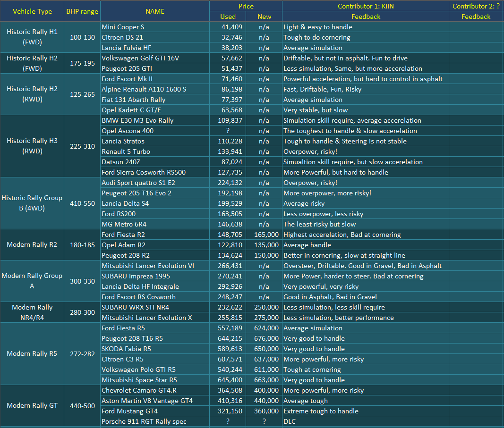Select the 'SKODA Fabia R5' cell
The image size is (504, 428).
[x=154, y=349]
